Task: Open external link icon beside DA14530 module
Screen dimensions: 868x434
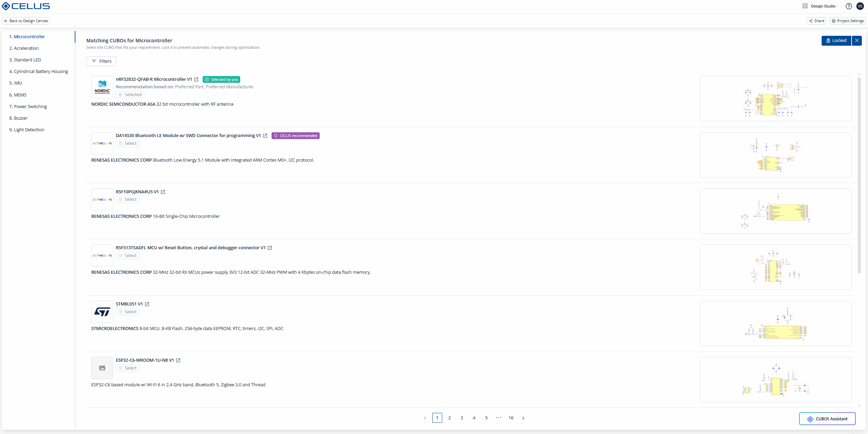Action: click(x=265, y=136)
